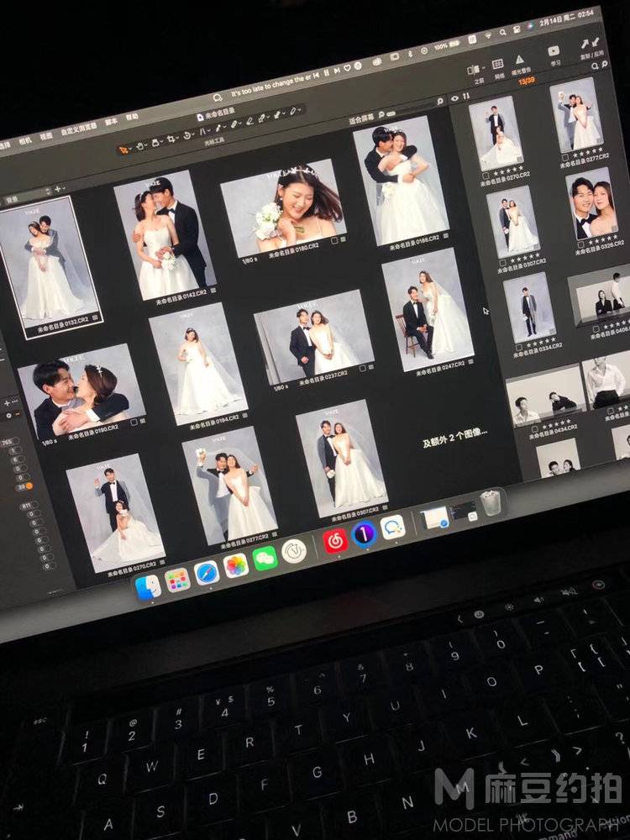Image resolution: width=630 pixels, height=840 pixels.
Task: Open the 帮助 menu
Action: pyautogui.click(x=132, y=117)
